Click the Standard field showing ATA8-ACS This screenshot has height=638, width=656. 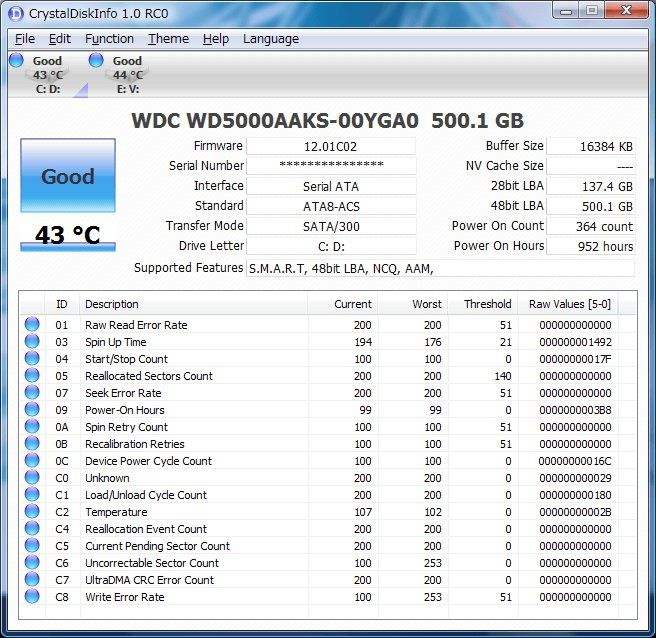pyautogui.click(x=331, y=206)
